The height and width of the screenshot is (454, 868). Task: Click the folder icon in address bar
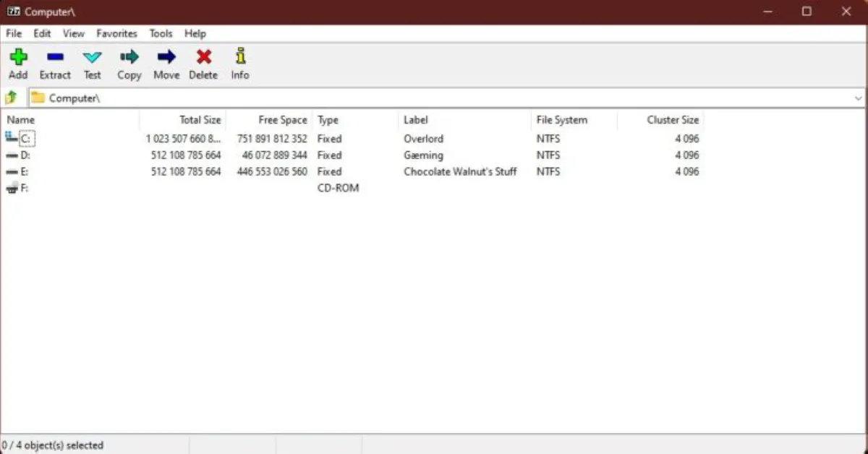click(x=38, y=98)
